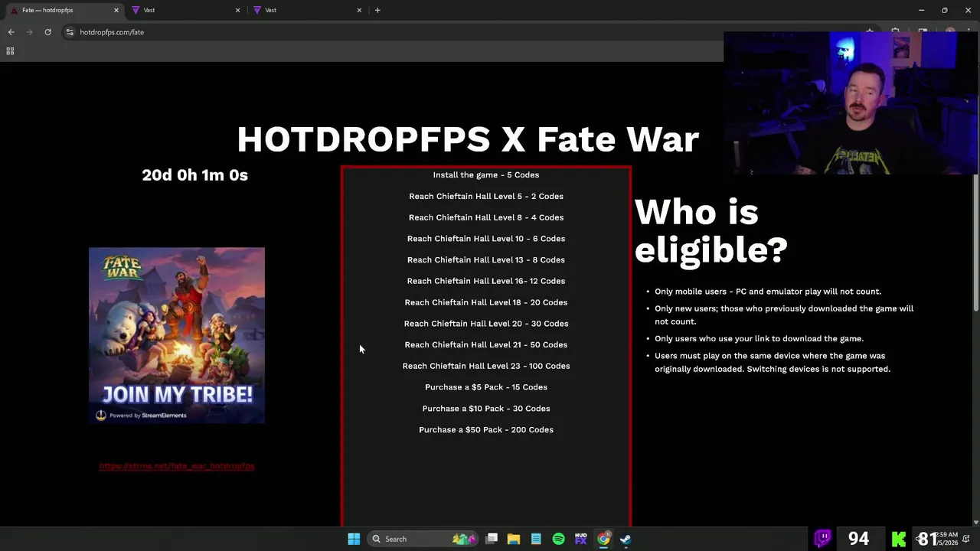Click 'Reach Chieftain Hall Level 18 - 20 Codes'
The width and height of the screenshot is (980, 551).
click(486, 302)
